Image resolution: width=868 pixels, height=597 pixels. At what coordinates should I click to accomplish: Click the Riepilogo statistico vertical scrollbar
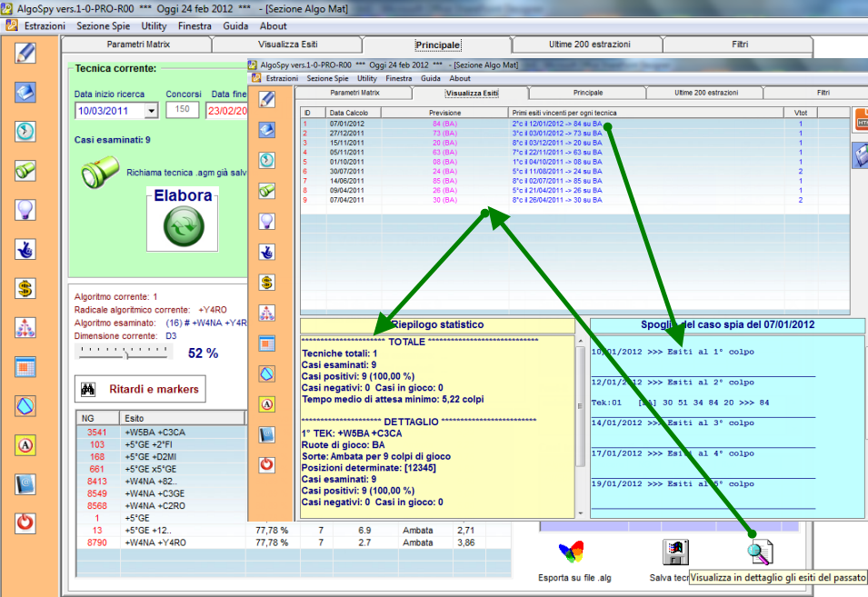(x=580, y=426)
